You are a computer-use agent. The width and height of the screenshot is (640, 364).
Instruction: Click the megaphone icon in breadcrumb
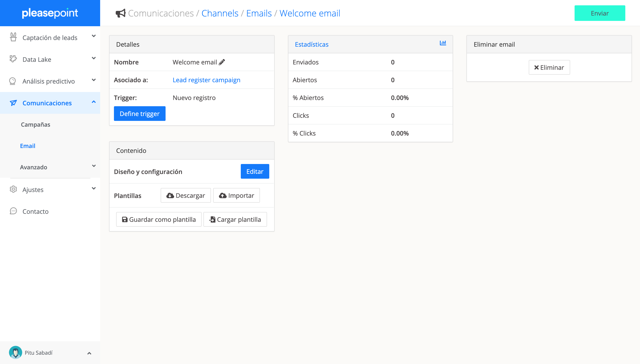point(120,13)
